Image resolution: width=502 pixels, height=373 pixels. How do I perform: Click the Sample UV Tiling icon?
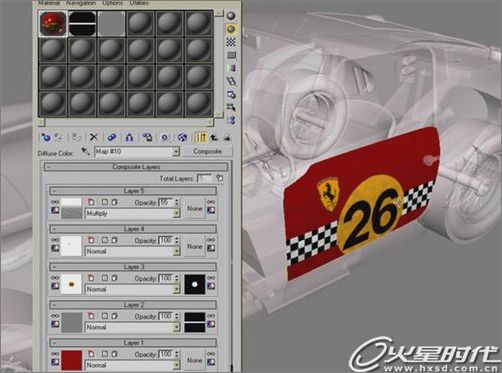click(231, 55)
